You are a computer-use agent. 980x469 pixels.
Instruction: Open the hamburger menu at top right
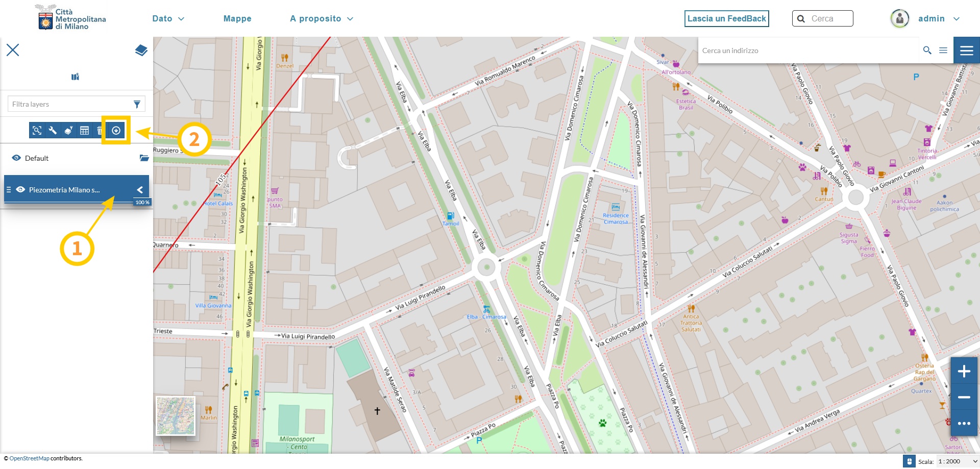(966, 50)
